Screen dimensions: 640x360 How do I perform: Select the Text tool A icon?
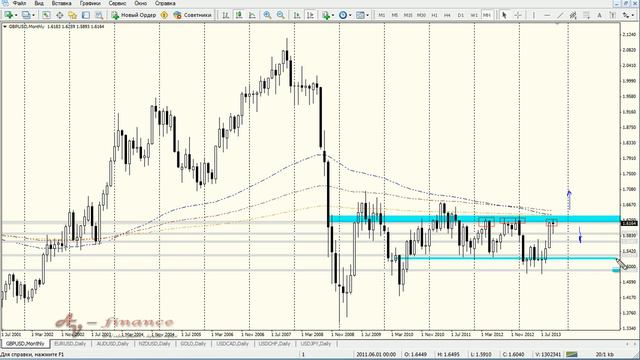tap(600, 15)
